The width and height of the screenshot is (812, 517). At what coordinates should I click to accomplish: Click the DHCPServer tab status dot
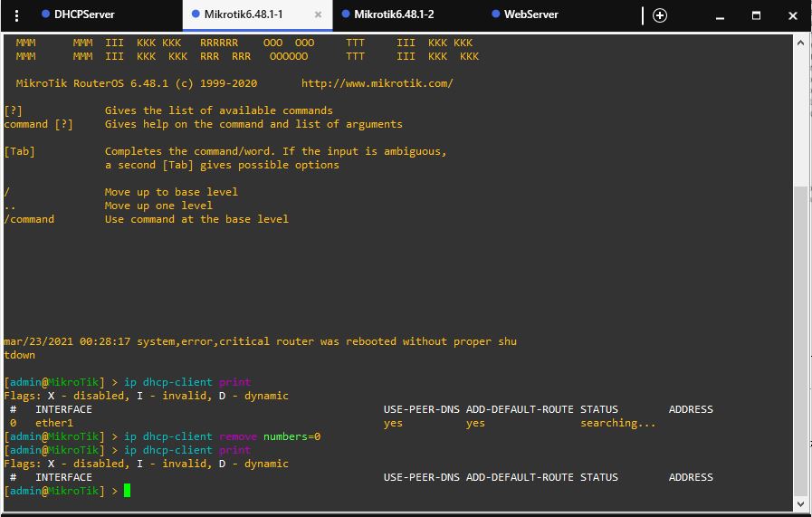click(45, 14)
